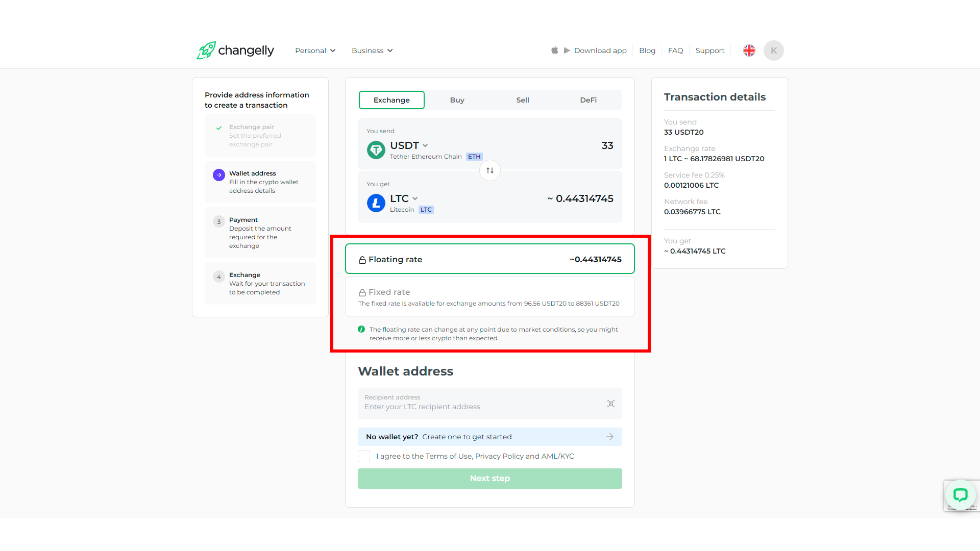
Task: Open the language selector flag
Action: pos(749,51)
